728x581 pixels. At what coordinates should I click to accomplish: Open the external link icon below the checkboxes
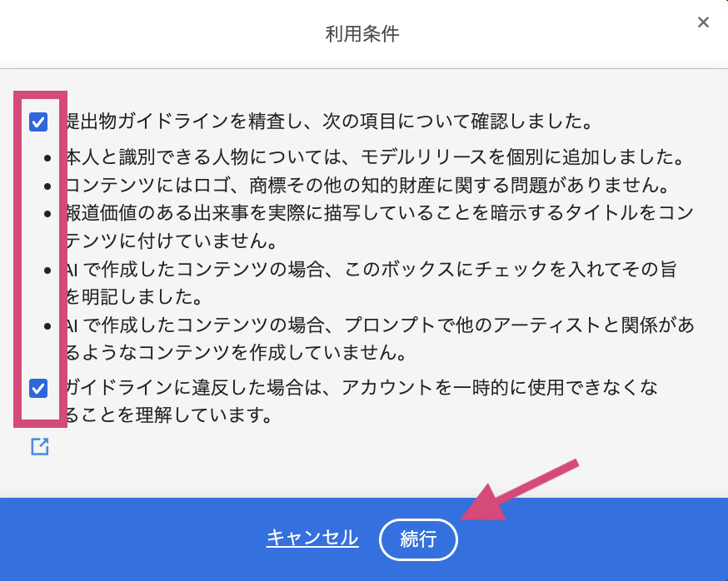click(40, 446)
